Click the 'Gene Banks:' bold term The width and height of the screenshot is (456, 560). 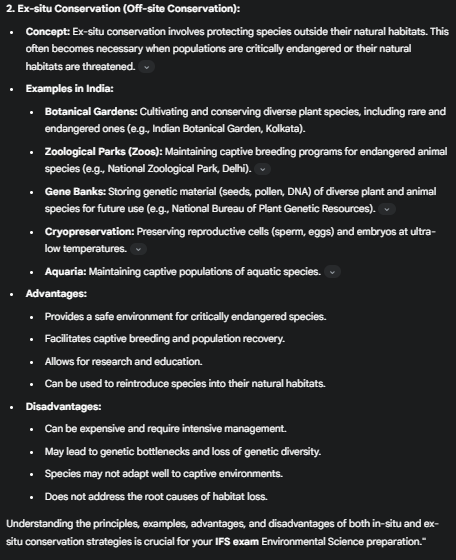click(x=75, y=192)
